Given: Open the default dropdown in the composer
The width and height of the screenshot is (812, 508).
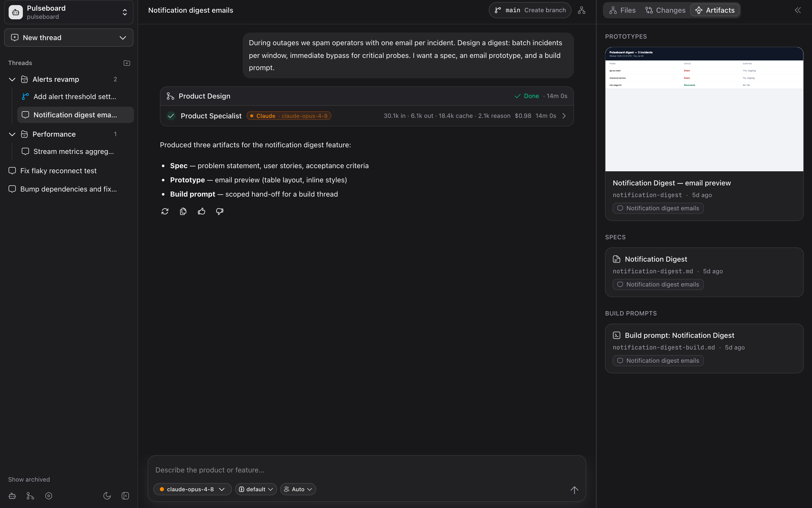Looking at the screenshot, I should [256, 489].
